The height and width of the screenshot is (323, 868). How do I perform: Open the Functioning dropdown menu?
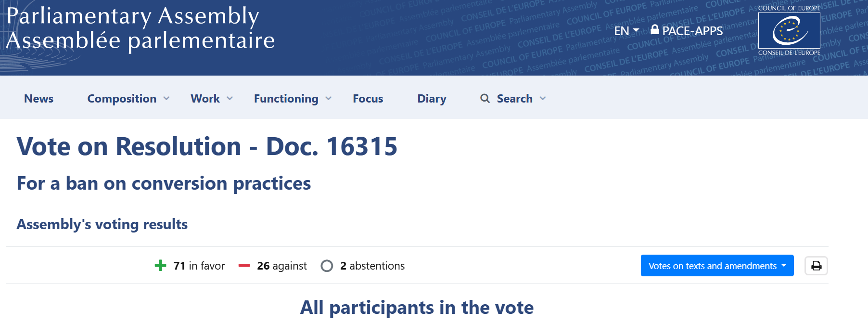click(293, 99)
